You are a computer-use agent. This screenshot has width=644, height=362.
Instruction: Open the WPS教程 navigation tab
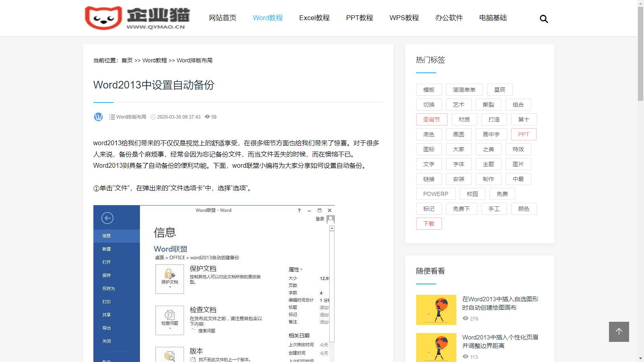click(404, 18)
